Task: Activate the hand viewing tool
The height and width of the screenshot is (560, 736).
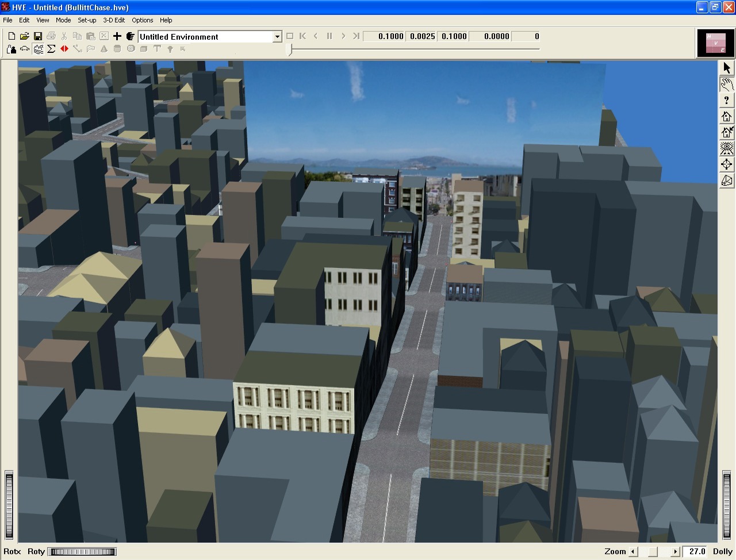Action: [x=727, y=85]
